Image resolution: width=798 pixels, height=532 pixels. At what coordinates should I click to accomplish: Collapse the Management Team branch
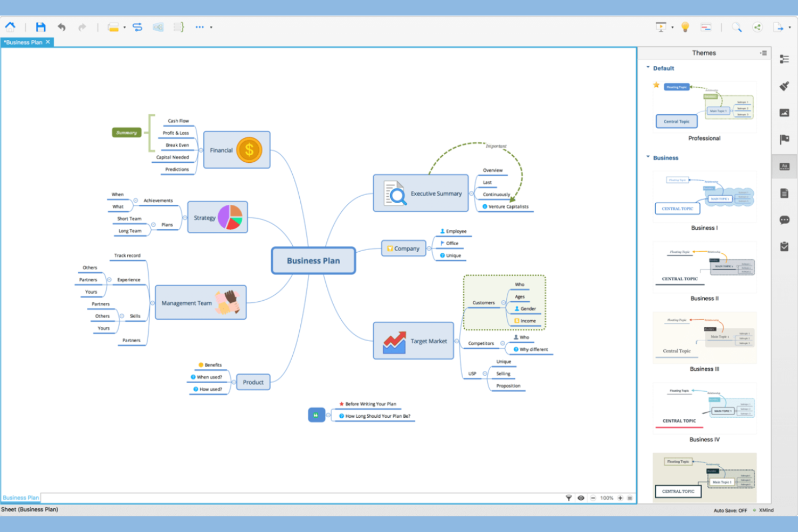click(153, 303)
